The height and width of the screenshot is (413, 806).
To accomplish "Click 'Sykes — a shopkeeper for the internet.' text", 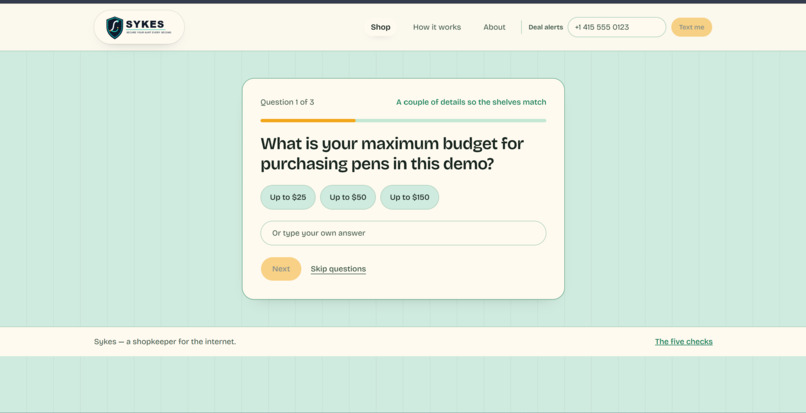I will [x=165, y=342].
